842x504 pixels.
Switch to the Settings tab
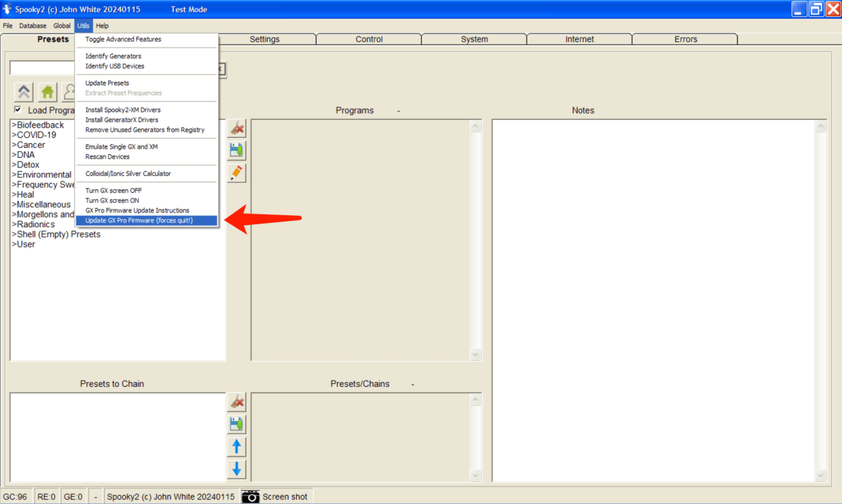(265, 39)
